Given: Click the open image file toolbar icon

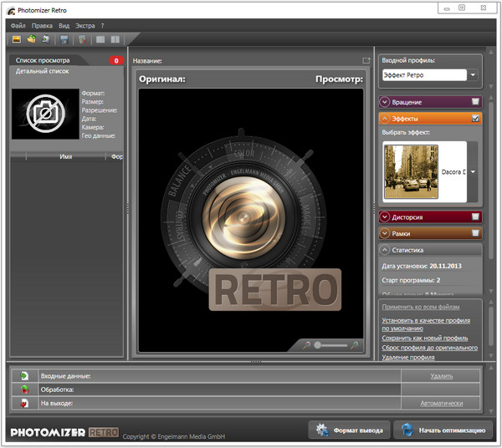Looking at the screenshot, I should tap(16, 39).
